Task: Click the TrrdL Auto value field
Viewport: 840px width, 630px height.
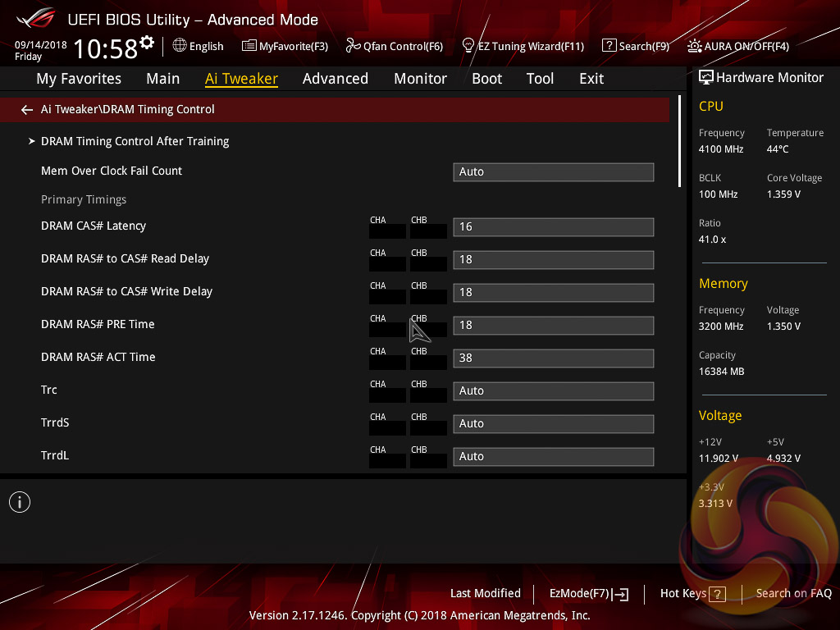Action: [554, 456]
